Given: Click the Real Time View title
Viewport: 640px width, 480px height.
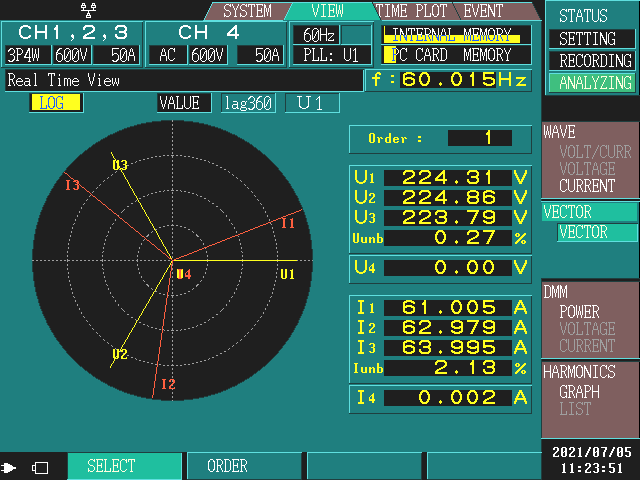Looking at the screenshot, I should click(64, 80).
